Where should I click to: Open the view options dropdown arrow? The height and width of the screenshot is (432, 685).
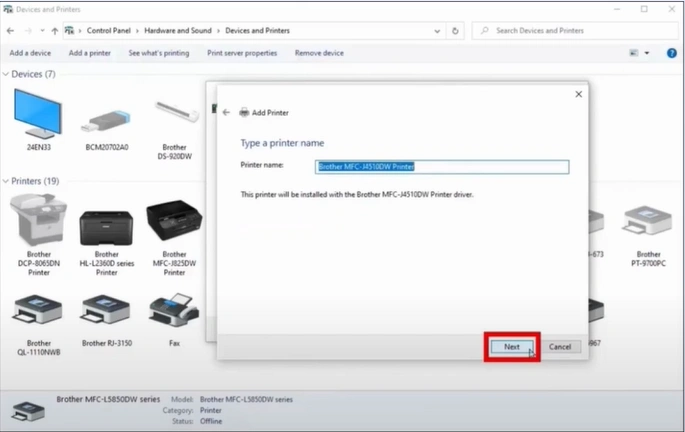pyautogui.click(x=646, y=53)
